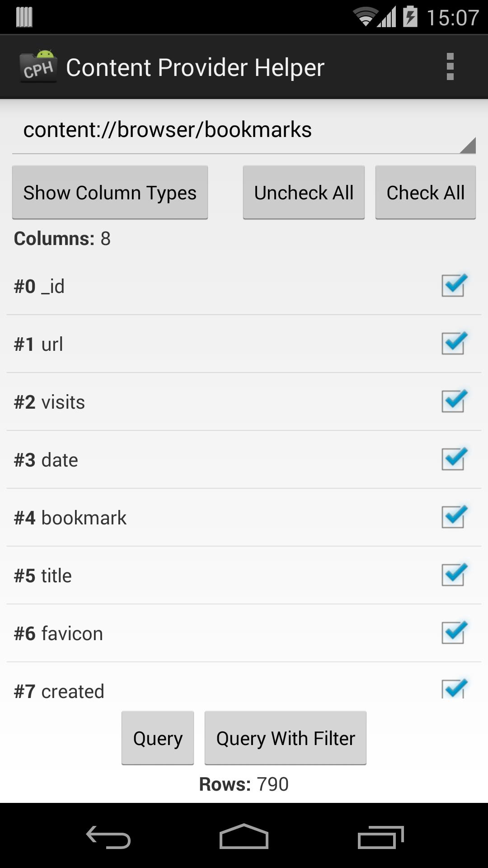This screenshot has height=868, width=488.
Task: Click the Content Provider Helper app icon
Action: [x=38, y=66]
